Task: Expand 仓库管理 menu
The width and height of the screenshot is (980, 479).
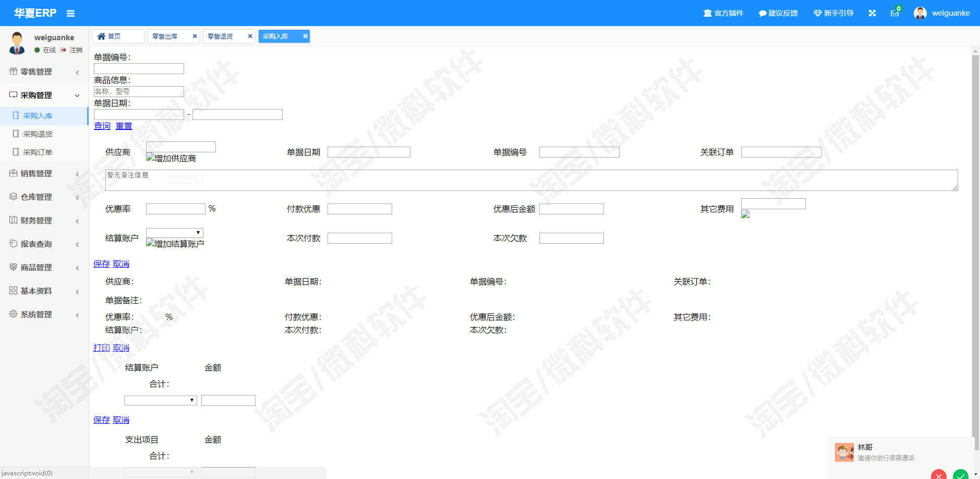Action: (x=44, y=197)
